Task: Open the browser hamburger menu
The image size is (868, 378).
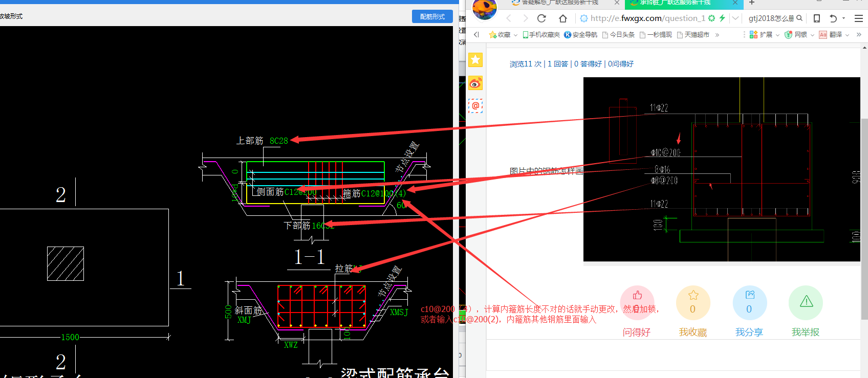Action: [859, 18]
